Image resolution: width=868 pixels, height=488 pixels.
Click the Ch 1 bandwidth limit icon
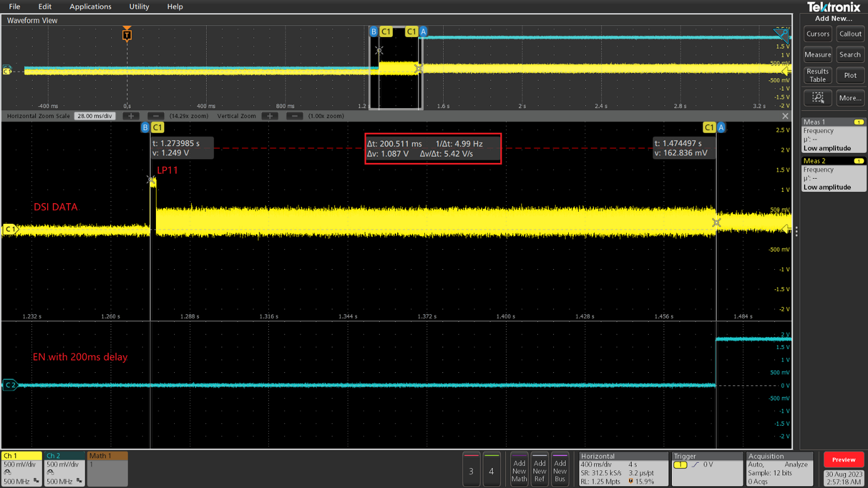click(36, 481)
